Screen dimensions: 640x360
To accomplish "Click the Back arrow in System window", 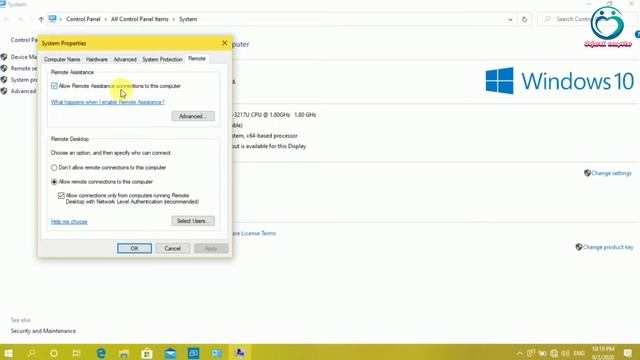I will tap(7, 19).
